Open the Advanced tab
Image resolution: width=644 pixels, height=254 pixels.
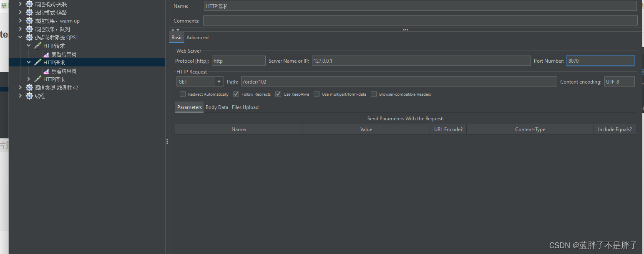pos(197,38)
